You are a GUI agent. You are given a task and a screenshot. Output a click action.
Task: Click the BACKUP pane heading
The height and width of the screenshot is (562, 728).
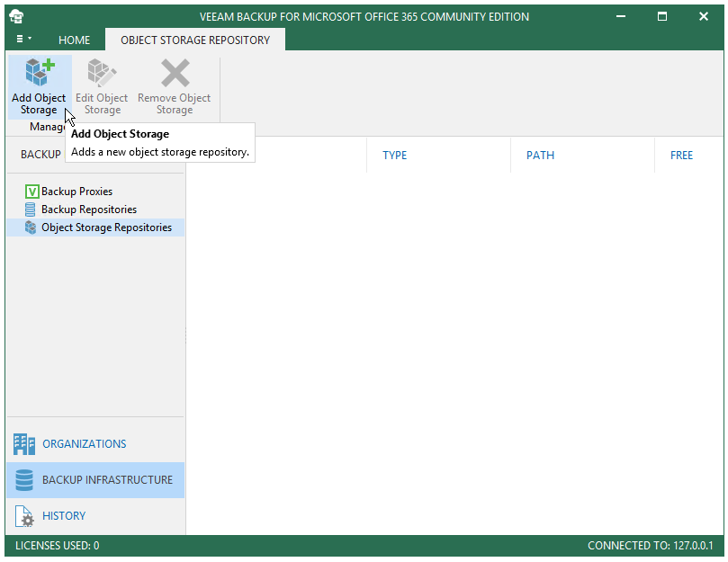click(40, 154)
